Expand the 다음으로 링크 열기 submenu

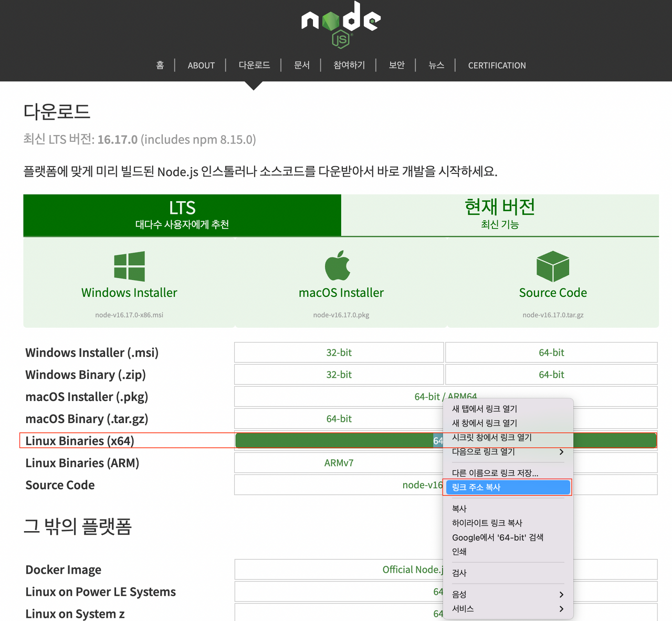click(508, 451)
